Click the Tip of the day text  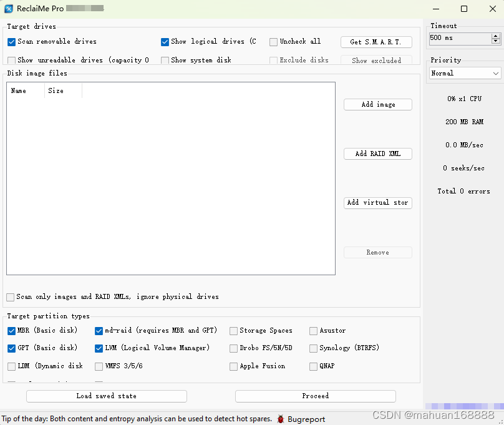coord(137,419)
